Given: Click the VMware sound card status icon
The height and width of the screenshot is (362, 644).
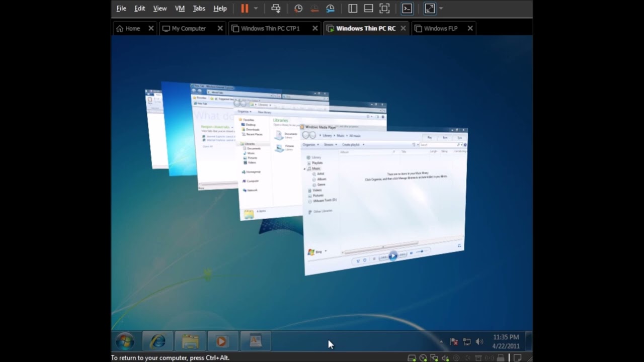Looking at the screenshot, I should point(445,358).
